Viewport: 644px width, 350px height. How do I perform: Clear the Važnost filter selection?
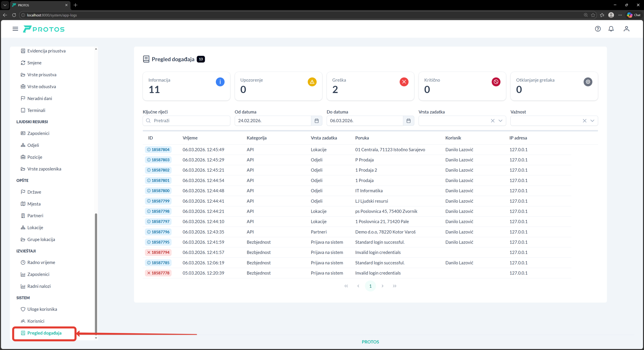pyautogui.click(x=584, y=121)
